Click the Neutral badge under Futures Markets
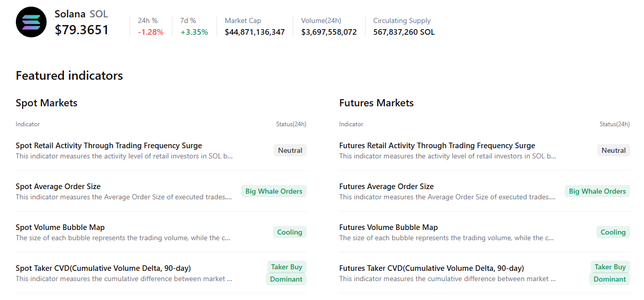 tap(613, 150)
